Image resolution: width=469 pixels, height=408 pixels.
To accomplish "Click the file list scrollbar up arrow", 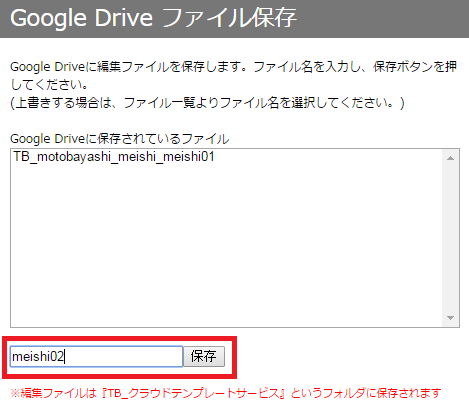I will coord(450,158).
